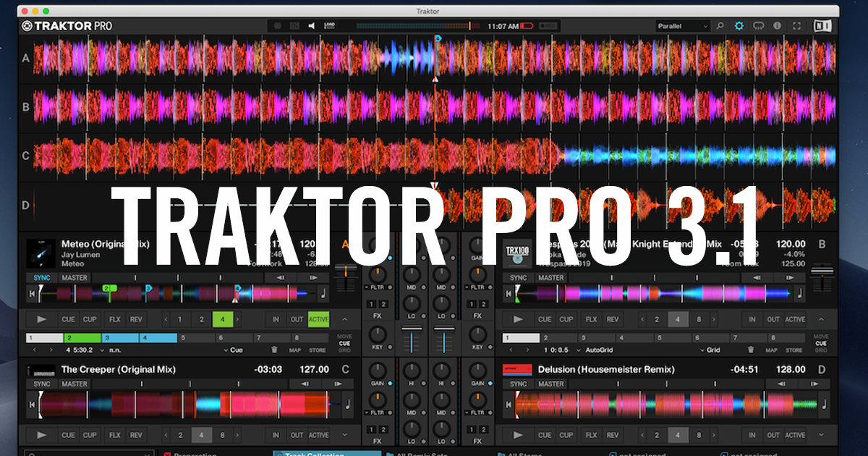Image resolution: width=868 pixels, height=456 pixels.
Task: Click MAP on Deck B cue panel
Action: click(772, 350)
